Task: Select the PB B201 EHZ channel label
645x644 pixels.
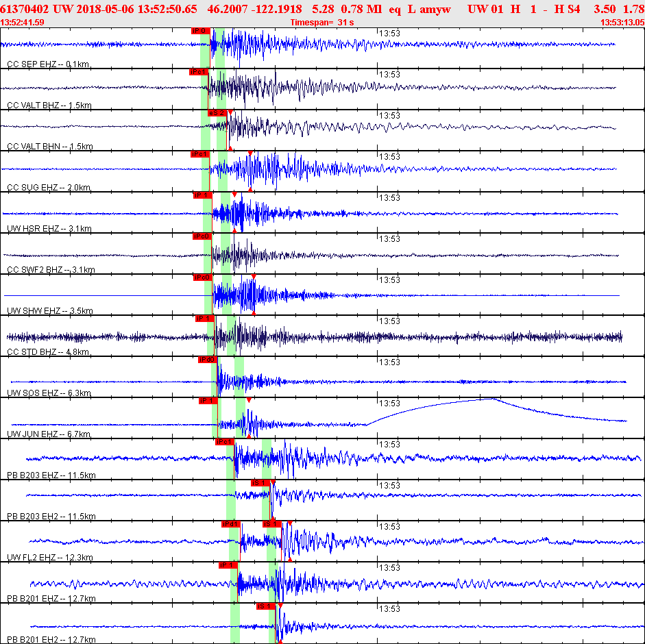Action: [51, 599]
